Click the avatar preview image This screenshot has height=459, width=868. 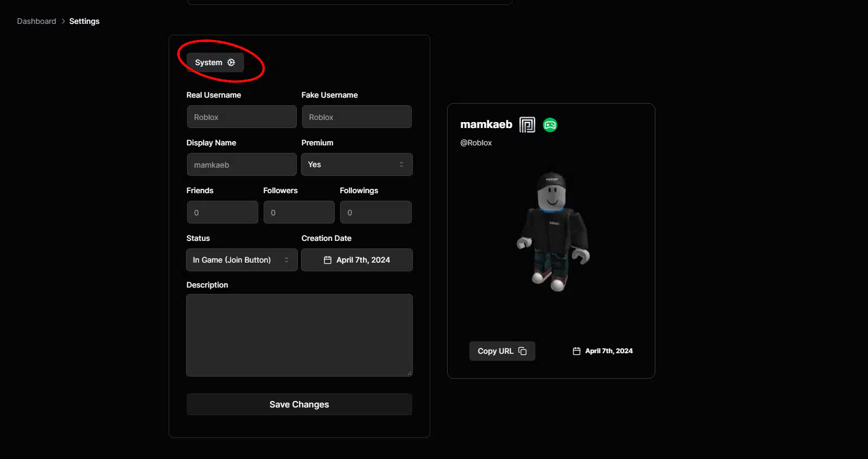click(x=553, y=232)
